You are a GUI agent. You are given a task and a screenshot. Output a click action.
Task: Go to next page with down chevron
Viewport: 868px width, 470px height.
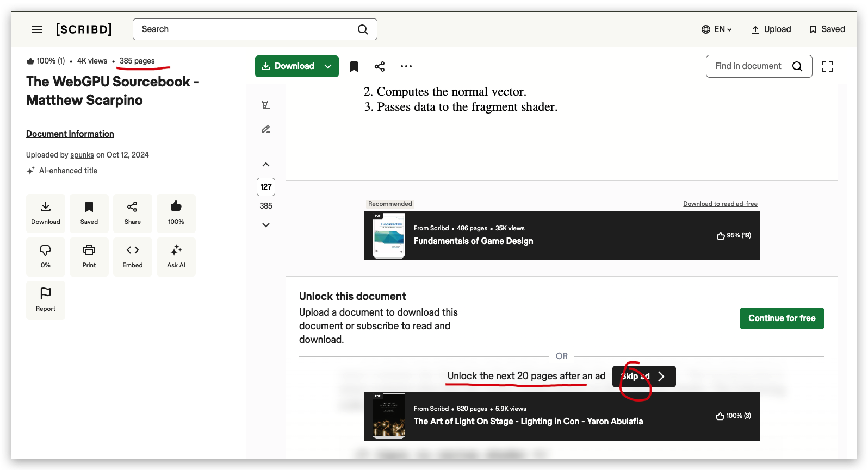click(266, 225)
